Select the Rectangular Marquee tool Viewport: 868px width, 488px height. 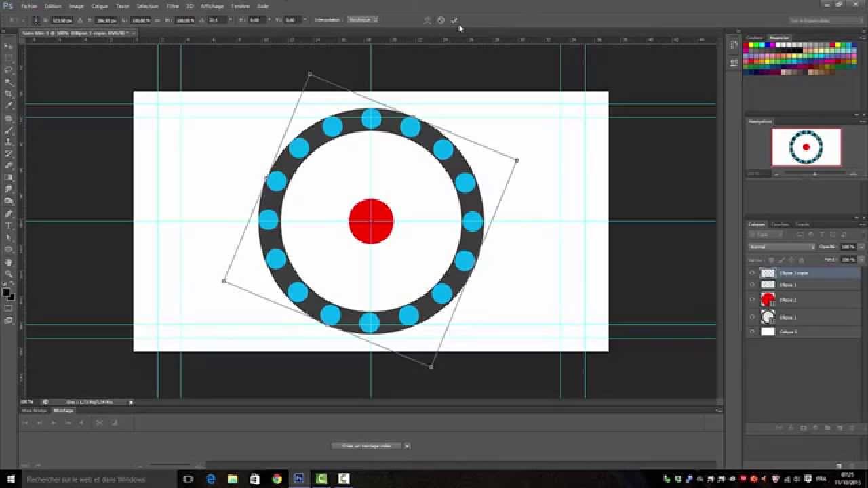(9, 58)
